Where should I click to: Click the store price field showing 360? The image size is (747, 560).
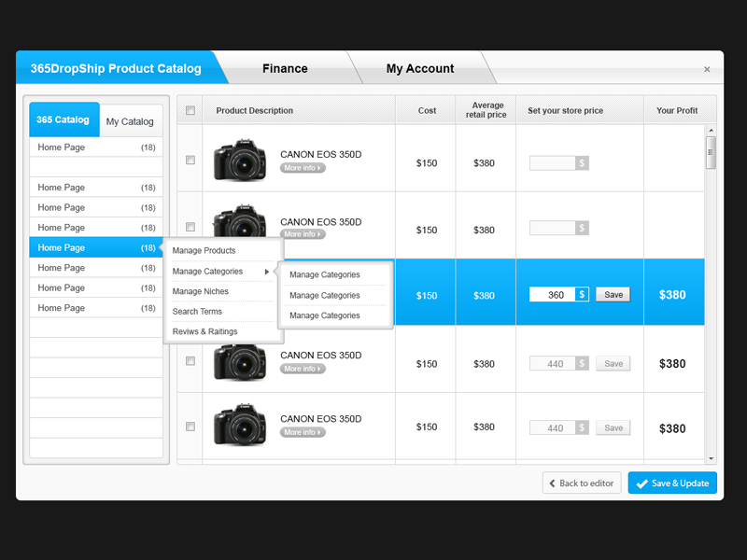[x=552, y=295]
